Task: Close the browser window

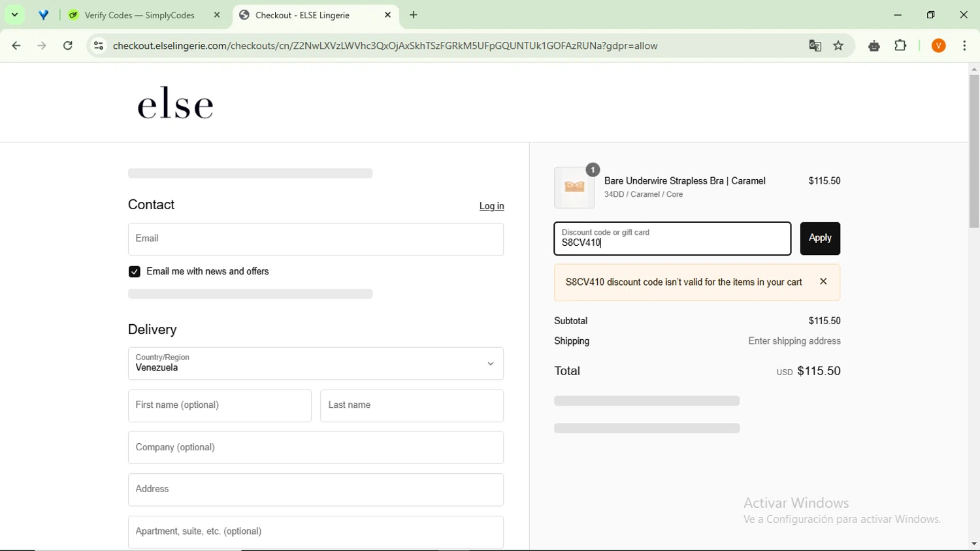Action: (x=964, y=15)
